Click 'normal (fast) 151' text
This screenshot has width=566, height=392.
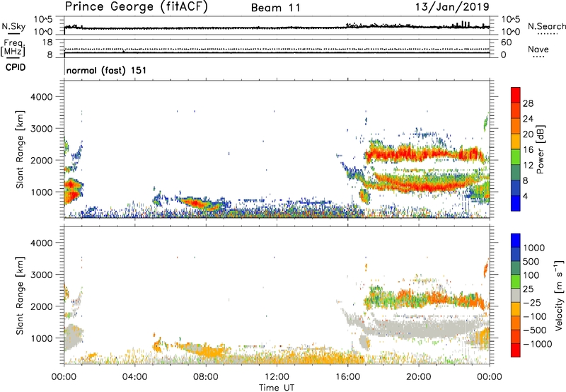[107, 70]
